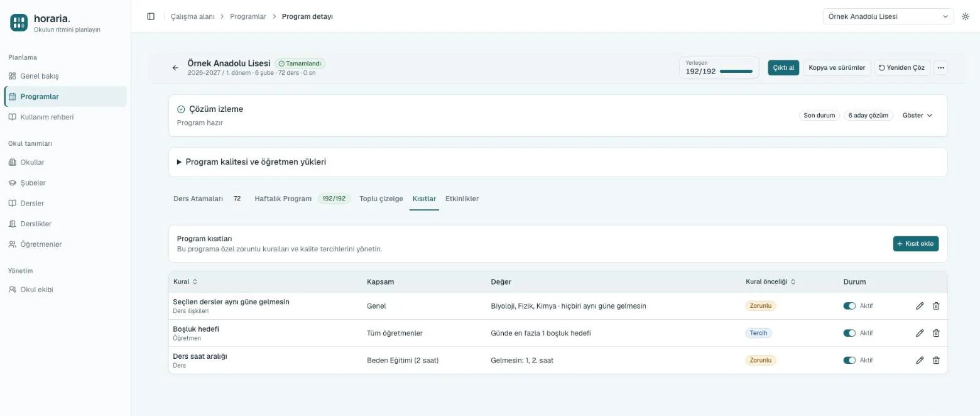Open the three-dots more options menu
The height and width of the screenshot is (416, 980).
pyautogui.click(x=940, y=68)
